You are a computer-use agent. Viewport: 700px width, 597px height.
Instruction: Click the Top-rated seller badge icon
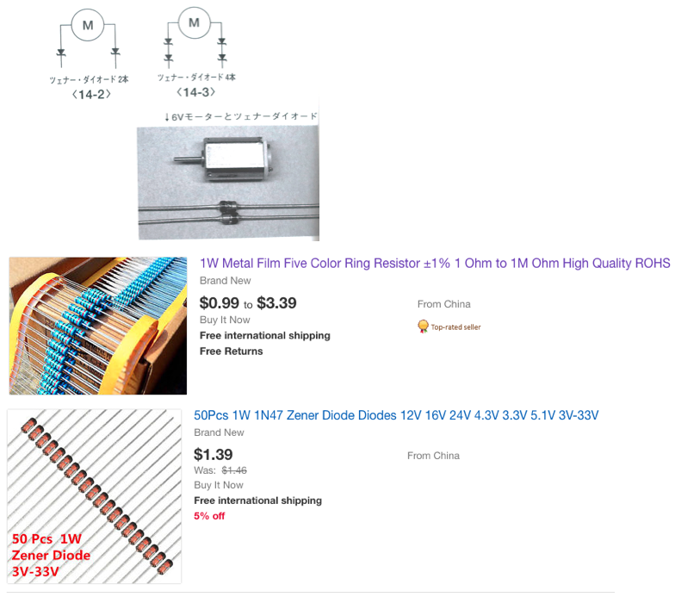(x=423, y=326)
